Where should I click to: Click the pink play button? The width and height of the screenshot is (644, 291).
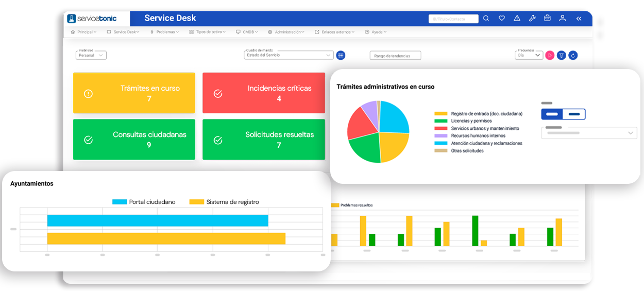[x=550, y=55]
